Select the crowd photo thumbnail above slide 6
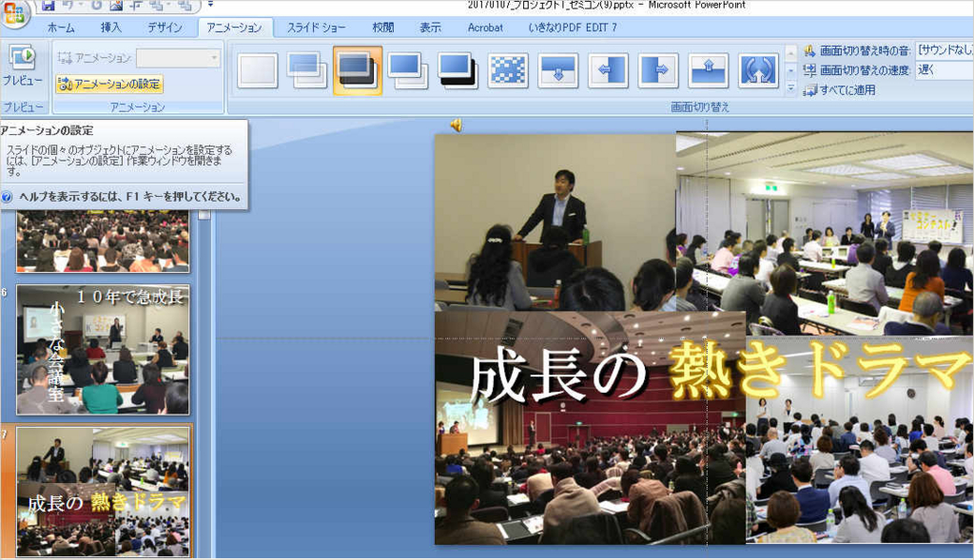This screenshot has height=560, width=974. coord(103,241)
